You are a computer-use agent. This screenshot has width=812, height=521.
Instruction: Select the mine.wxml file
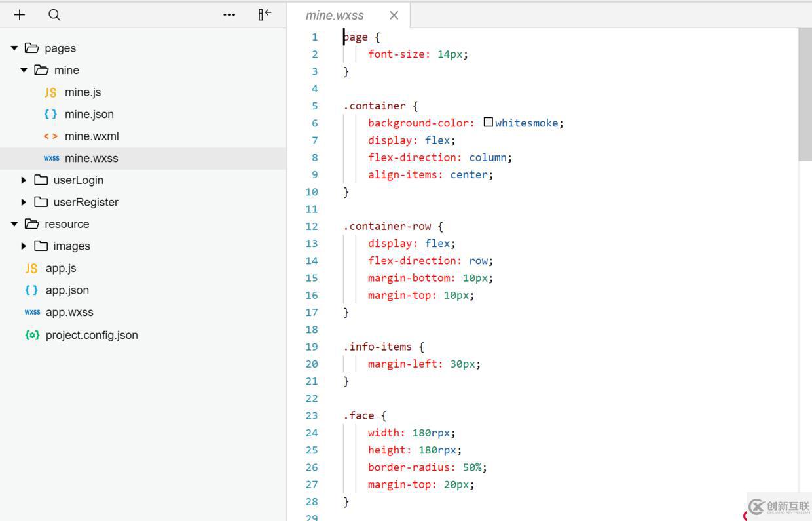[x=92, y=136]
